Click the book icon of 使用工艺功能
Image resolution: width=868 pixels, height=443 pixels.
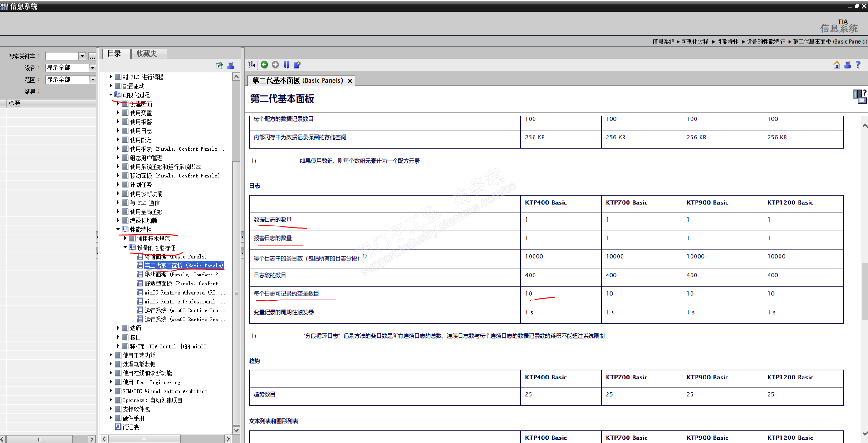click(x=118, y=355)
